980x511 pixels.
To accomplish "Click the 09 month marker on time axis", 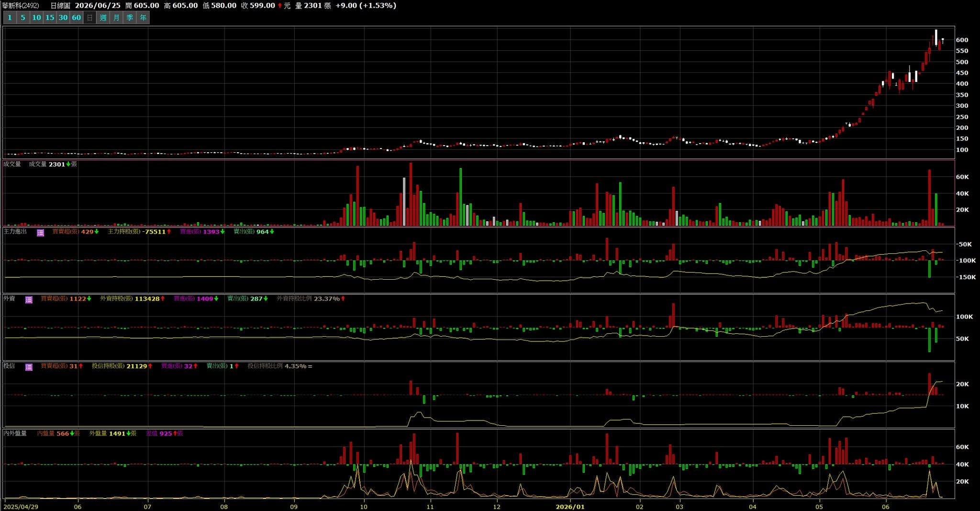I will pyautogui.click(x=294, y=507).
